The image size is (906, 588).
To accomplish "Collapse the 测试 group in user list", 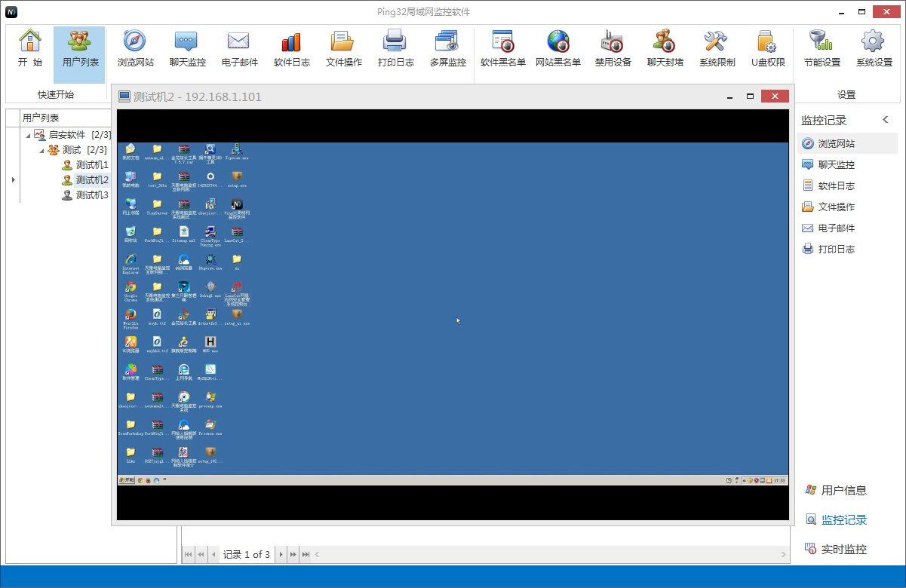I will 43,149.
